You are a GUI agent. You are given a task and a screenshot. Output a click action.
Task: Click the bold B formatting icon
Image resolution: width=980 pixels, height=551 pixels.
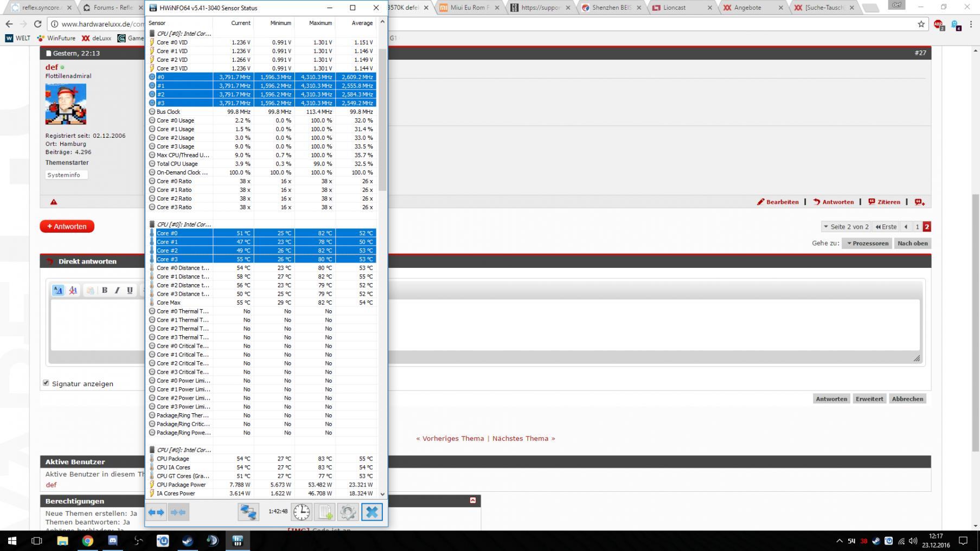105,290
